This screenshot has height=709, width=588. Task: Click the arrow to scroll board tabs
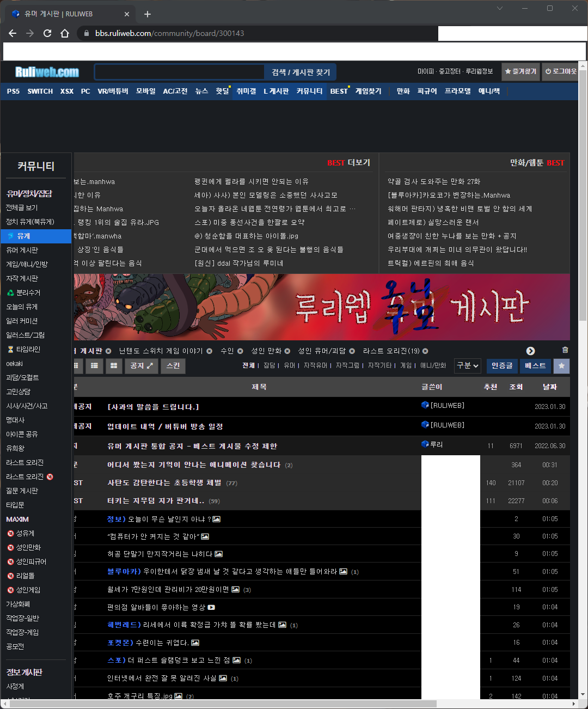pyautogui.click(x=530, y=351)
